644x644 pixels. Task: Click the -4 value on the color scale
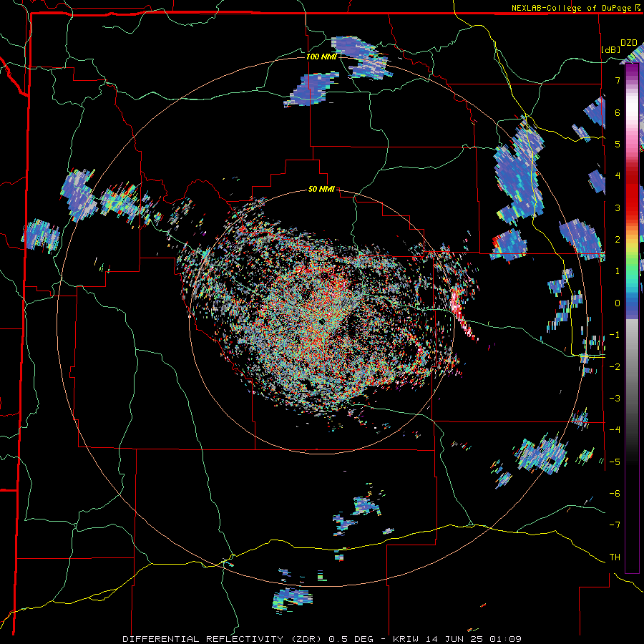pyautogui.click(x=615, y=430)
